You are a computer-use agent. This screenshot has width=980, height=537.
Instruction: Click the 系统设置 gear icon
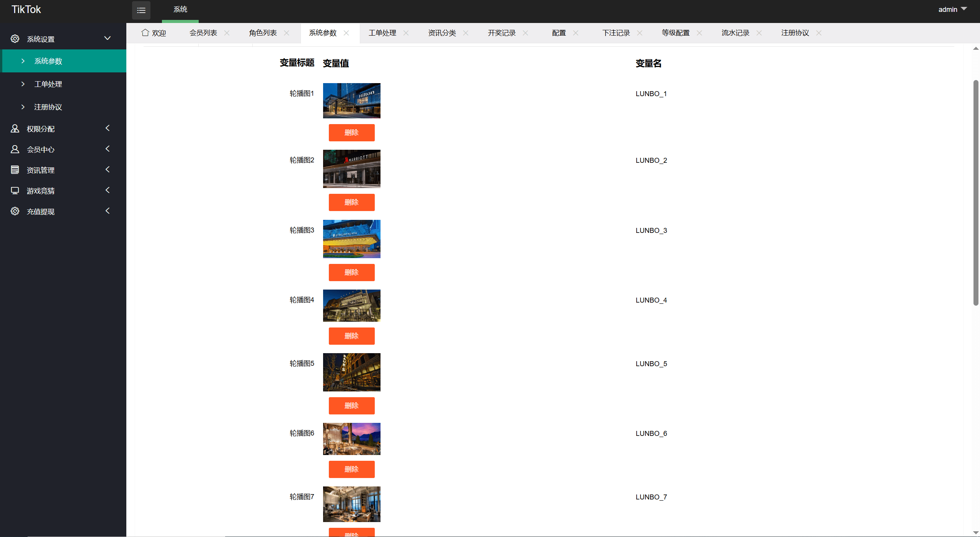click(15, 39)
